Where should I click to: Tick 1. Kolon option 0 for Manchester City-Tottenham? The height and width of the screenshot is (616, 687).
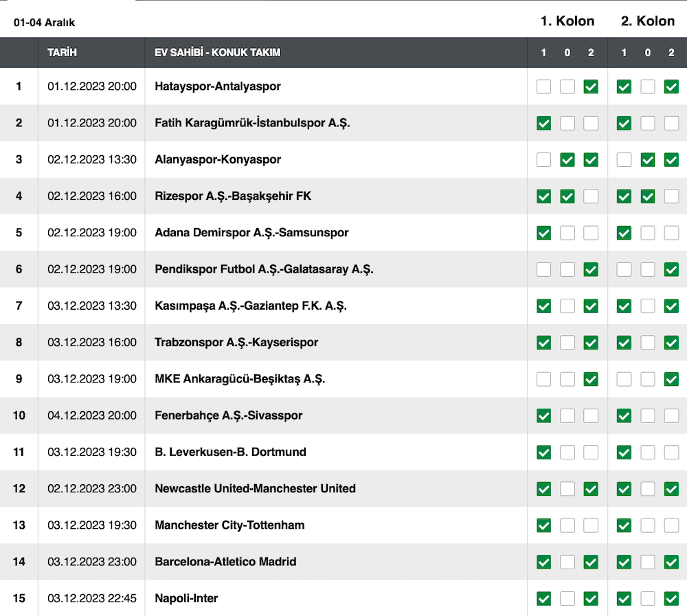click(567, 526)
